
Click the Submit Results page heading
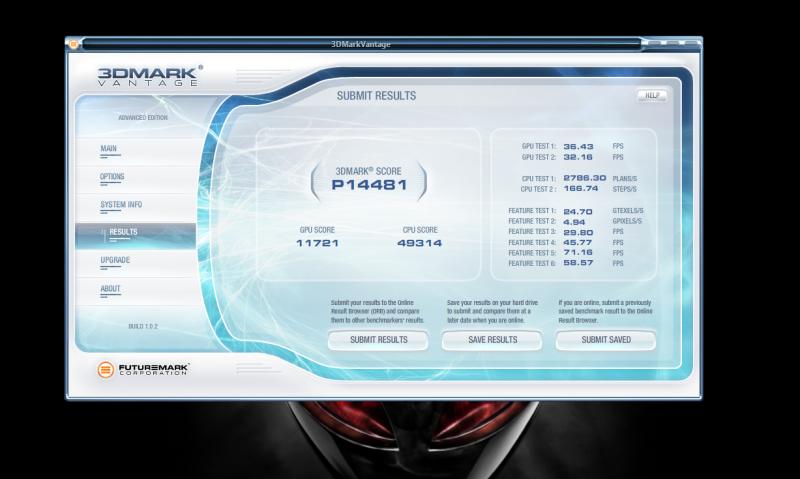tap(377, 95)
